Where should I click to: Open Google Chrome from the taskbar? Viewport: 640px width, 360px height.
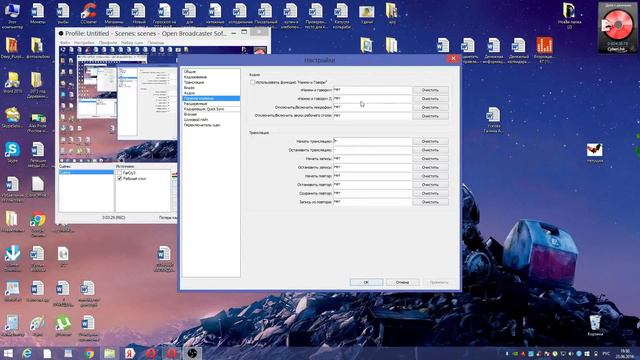tap(89, 353)
